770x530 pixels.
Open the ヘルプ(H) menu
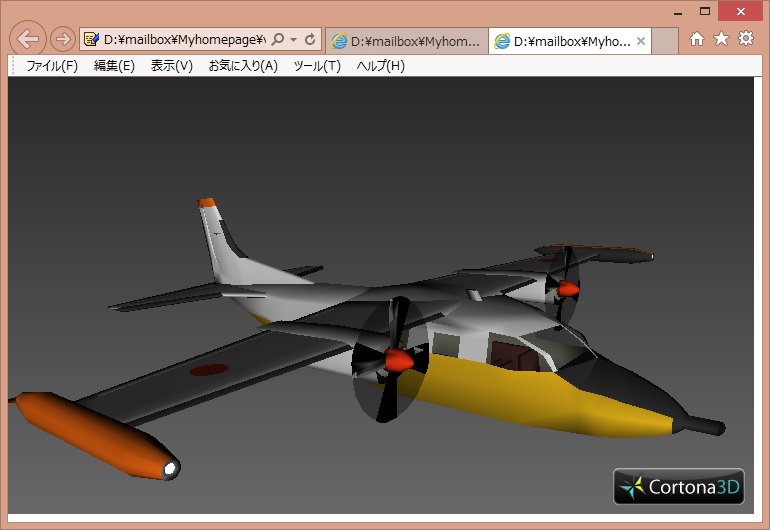pyautogui.click(x=380, y=66)
